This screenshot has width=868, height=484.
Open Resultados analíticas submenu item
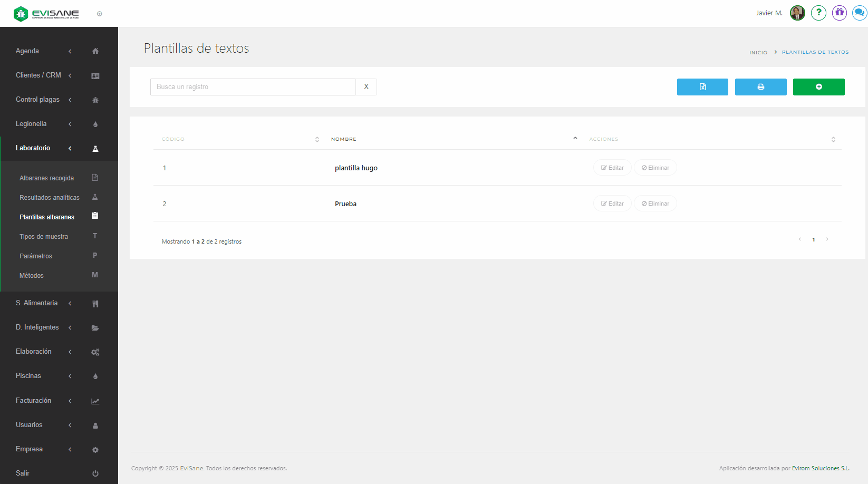(50, 198)
